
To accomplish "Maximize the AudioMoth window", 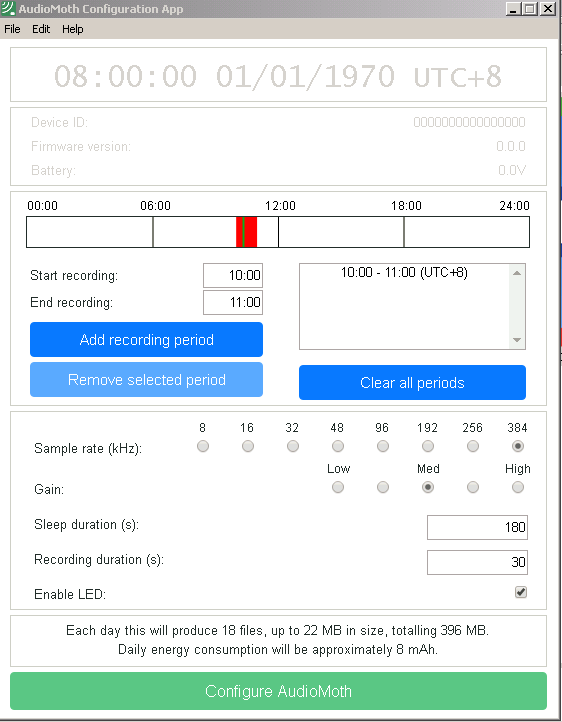I will pyautogui.click(x=530, y=8).
